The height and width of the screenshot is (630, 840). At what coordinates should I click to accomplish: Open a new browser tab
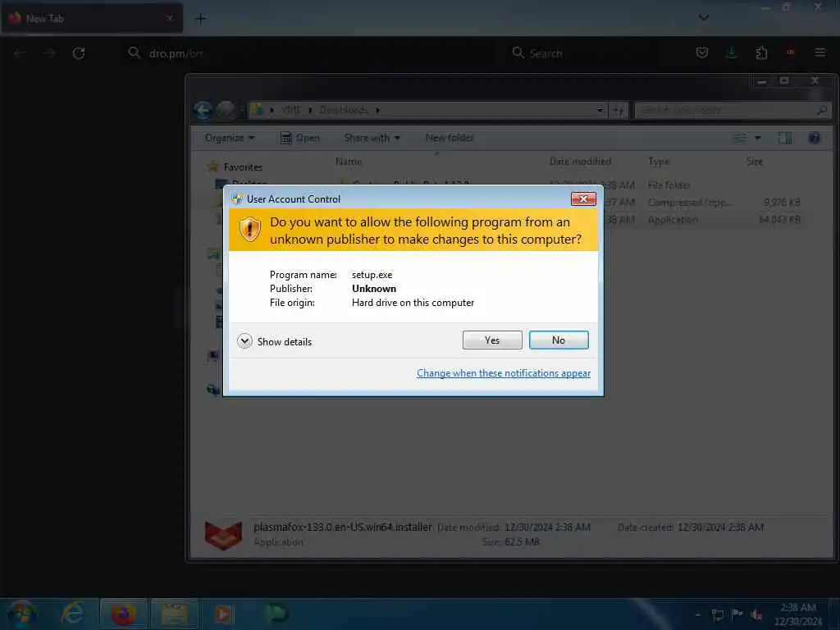click(201, 19)
